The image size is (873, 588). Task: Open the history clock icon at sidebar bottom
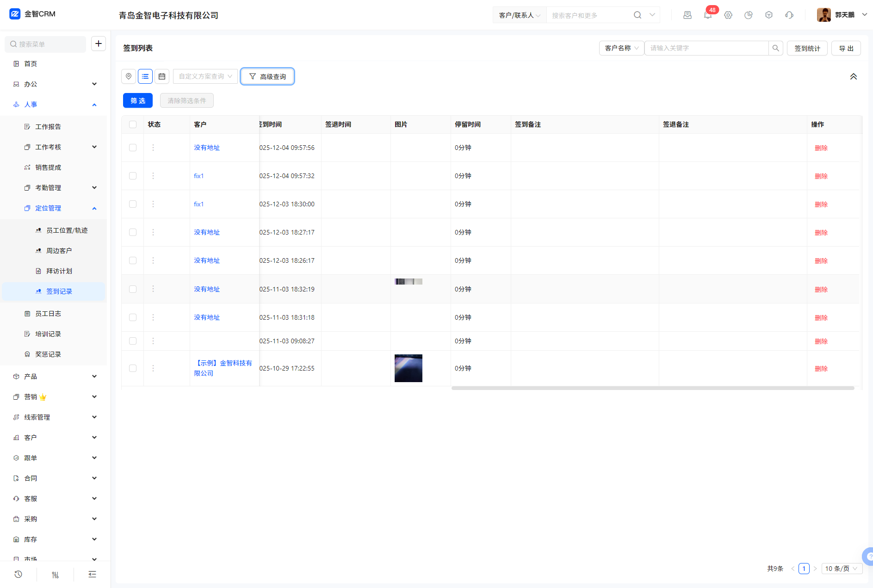(19, 574)
